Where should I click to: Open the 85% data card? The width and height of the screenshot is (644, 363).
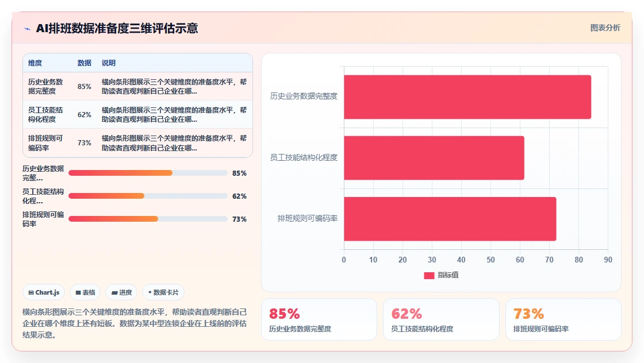[x=319, y=319]
